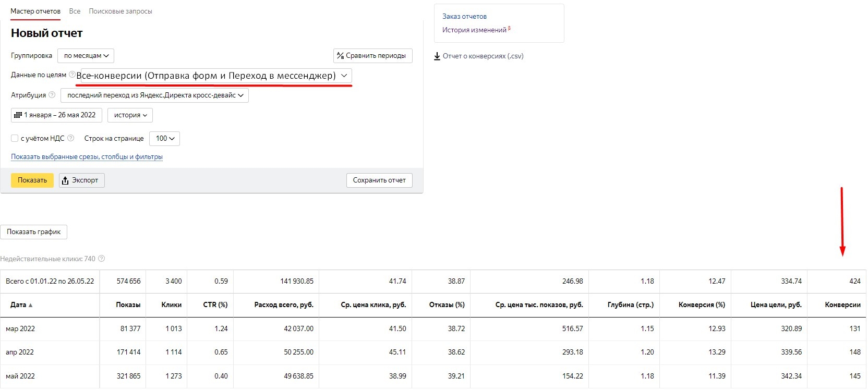The width and height of the screenshot is (868, 390).
Task: Switch to the Все tab
Action: pos(75,11)
